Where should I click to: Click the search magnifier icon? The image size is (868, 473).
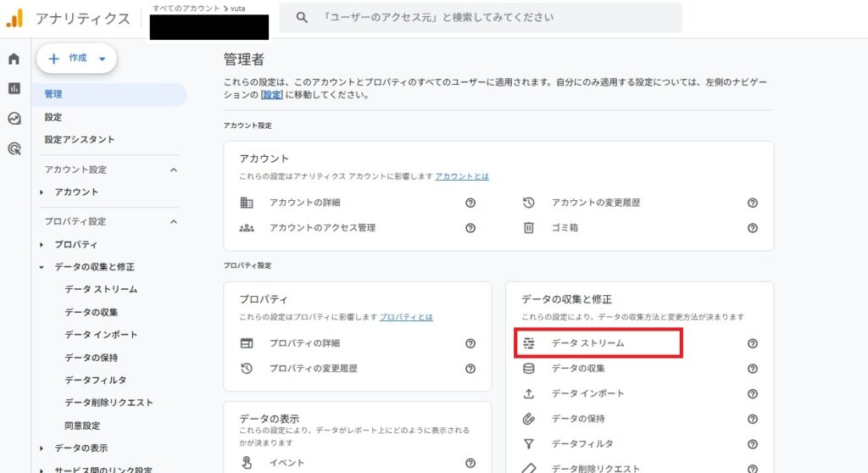pos(302,18)
